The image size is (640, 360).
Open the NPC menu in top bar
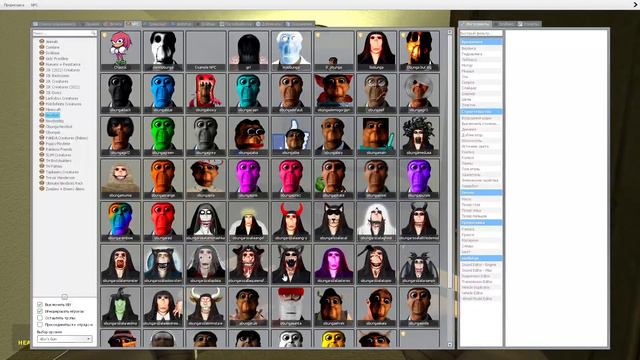click(x=34, y=5)
